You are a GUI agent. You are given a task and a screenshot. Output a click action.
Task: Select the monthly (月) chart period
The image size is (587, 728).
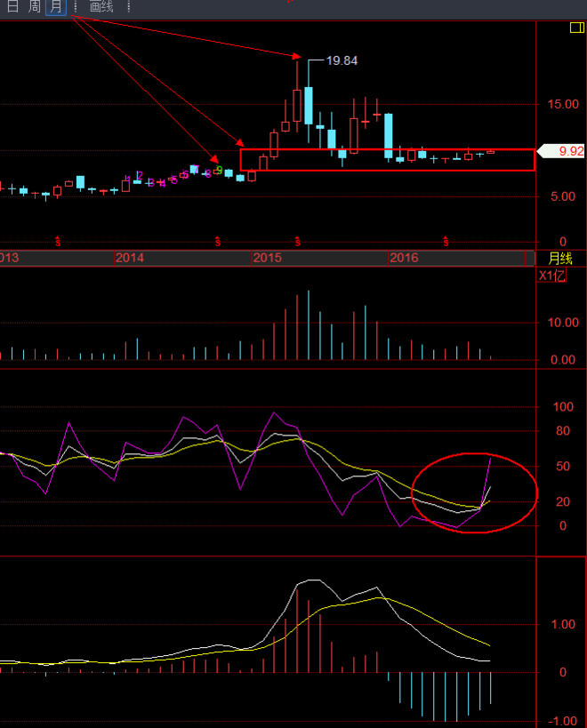tap(56, 6)
